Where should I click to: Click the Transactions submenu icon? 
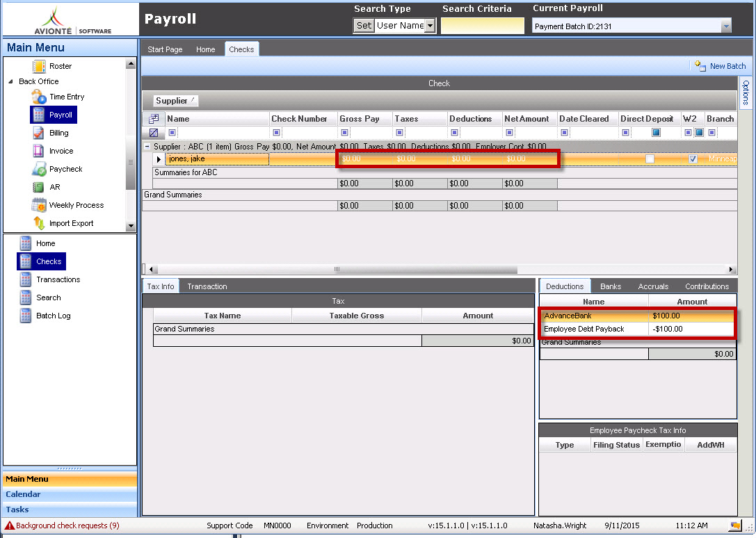pyautogui.click(x=26, y=279)
